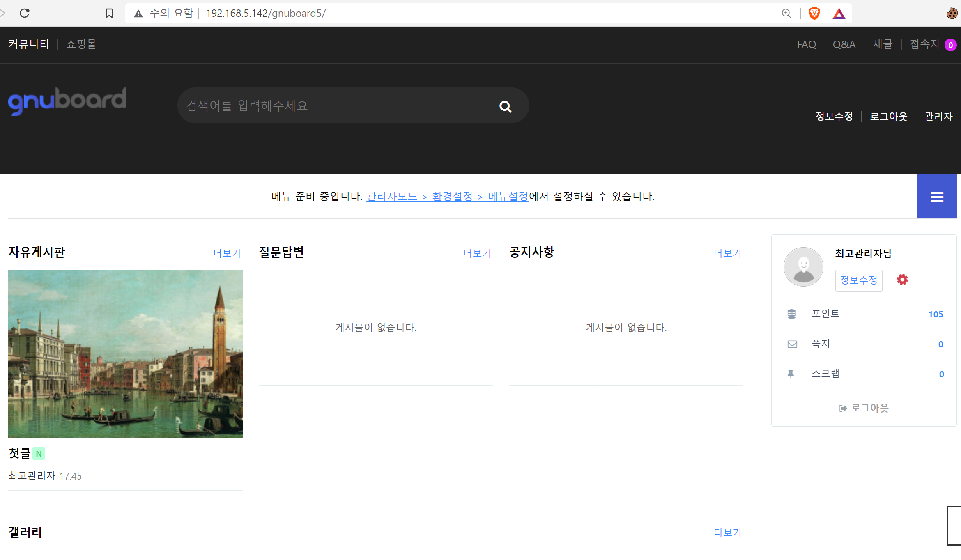The width and height of the screenshot is (961, 560).
Task: Click the red gear admin icon
Action: tap(902, 280)
